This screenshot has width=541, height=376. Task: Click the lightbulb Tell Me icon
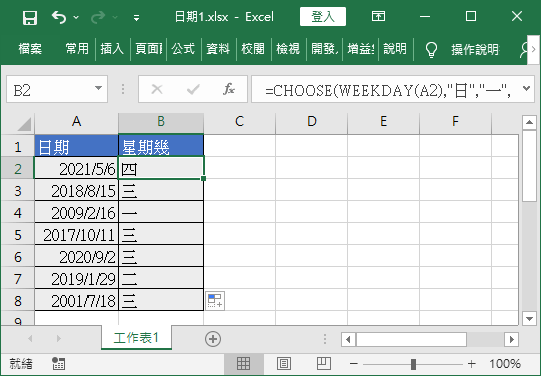click(431, 50)
